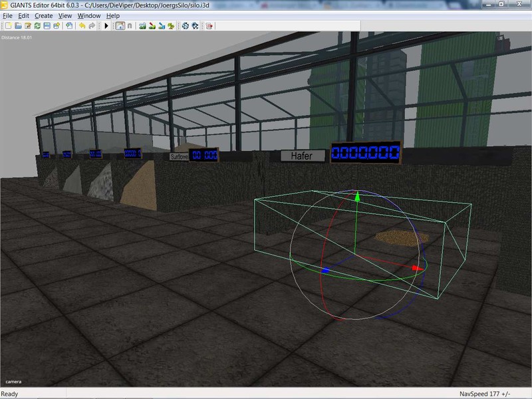Image resolution: width=532 pixels, height=399 pixels.
Task: Open the View menu
Action: 65,15
